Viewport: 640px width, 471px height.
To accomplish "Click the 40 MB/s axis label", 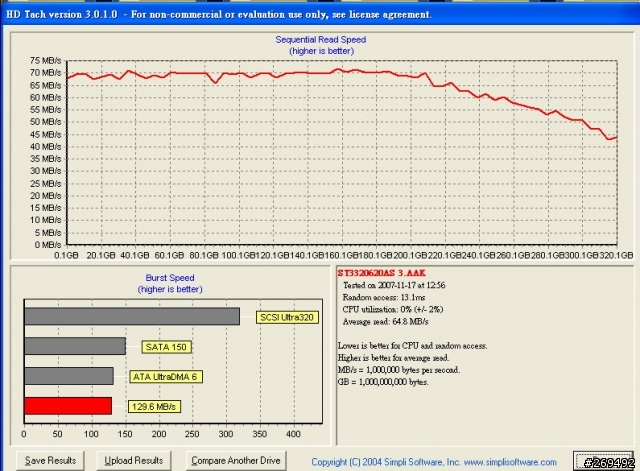I will (45, 147).
